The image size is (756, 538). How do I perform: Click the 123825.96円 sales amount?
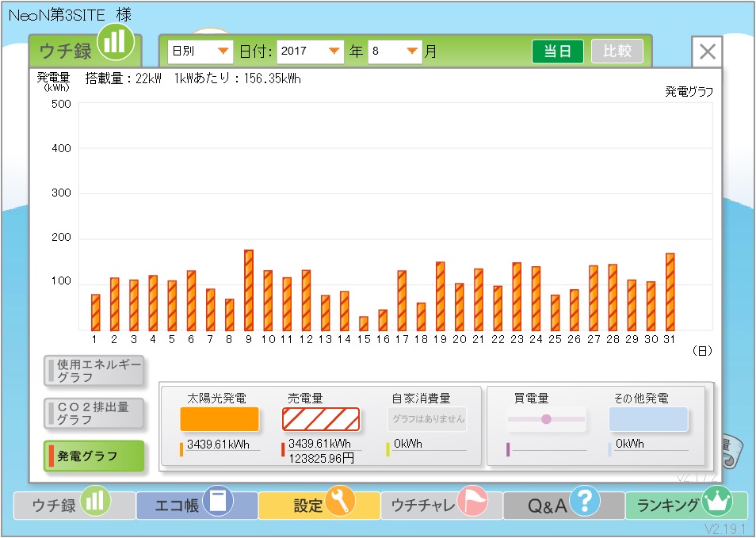pos(322,458)
